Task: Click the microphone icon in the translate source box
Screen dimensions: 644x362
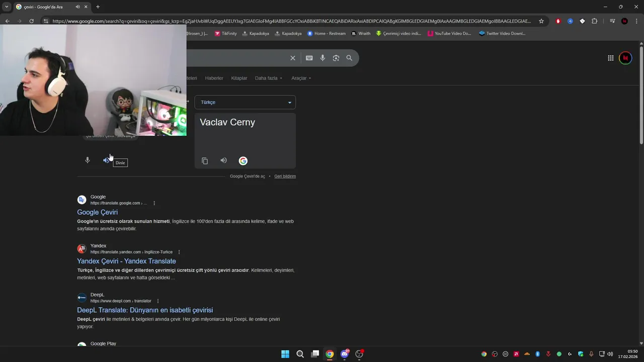Action: click(x=88, y=160)
